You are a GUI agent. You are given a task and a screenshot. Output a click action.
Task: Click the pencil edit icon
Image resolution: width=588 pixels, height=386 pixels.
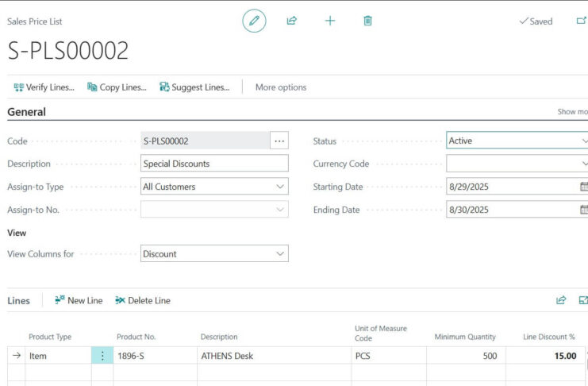(254, 21)
